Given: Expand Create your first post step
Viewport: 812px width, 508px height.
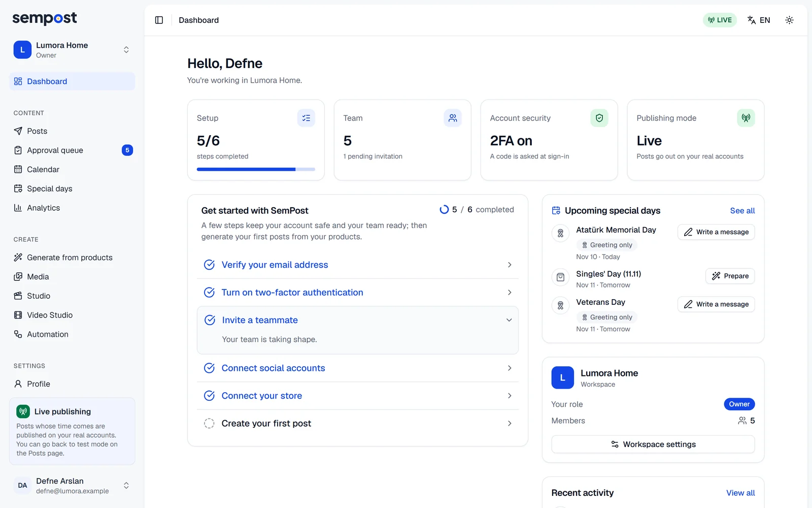Looking at the screenshot, I should (x=358, y=424).
